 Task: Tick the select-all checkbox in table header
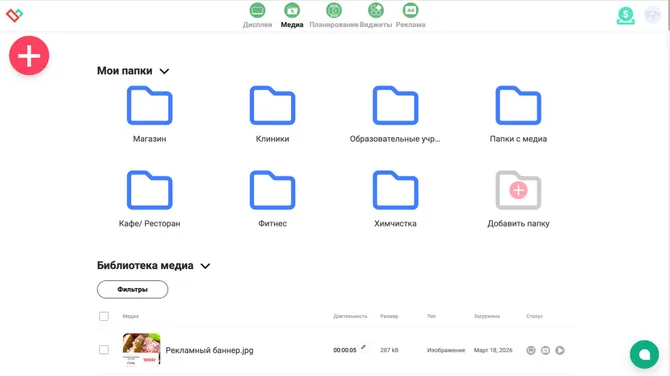[x=104, y=316]
